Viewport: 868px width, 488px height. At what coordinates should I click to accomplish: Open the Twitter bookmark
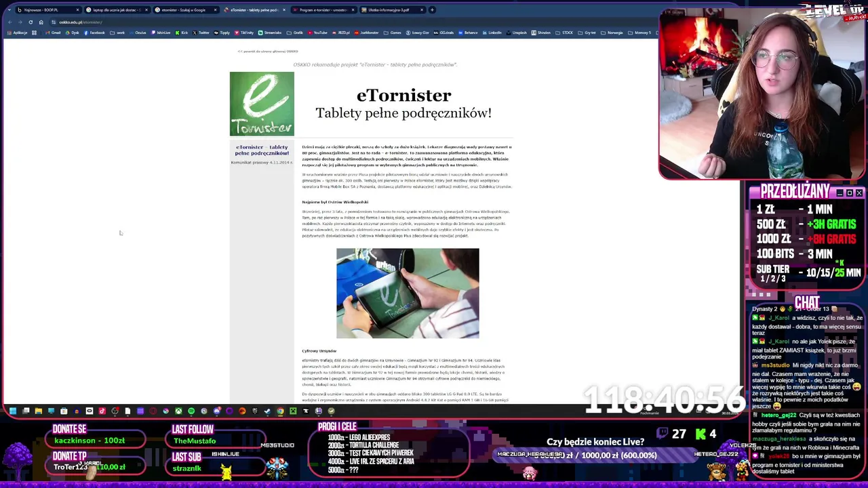201,33
